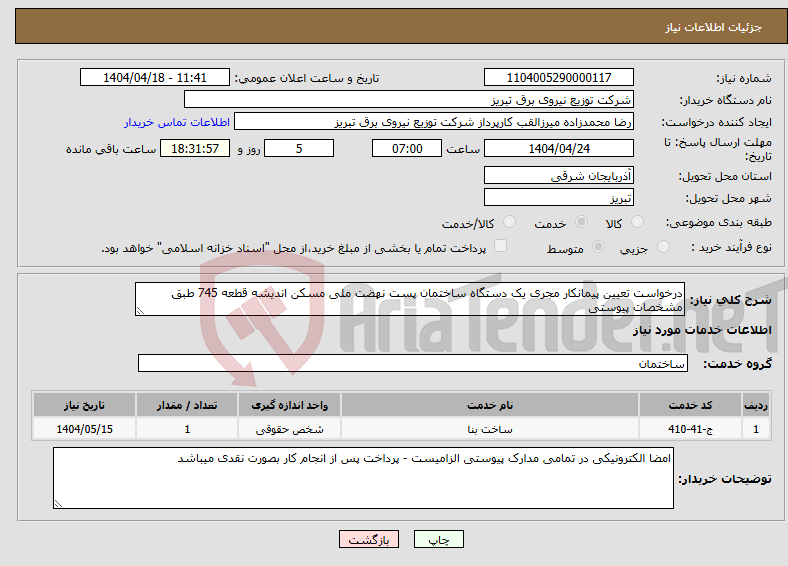Select the خدمت radio button
Screen dimensions: 788x566
click(581, 222)
